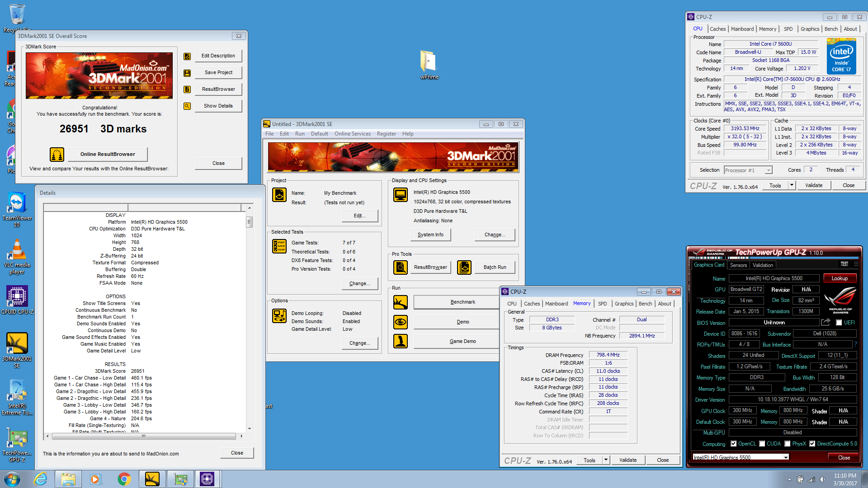Open the Intel Extreme Tuning desktop shortcut
Image resolution: width=868 pixels, height=488 pixels.
pyautogui.click(x=17, y=397)
